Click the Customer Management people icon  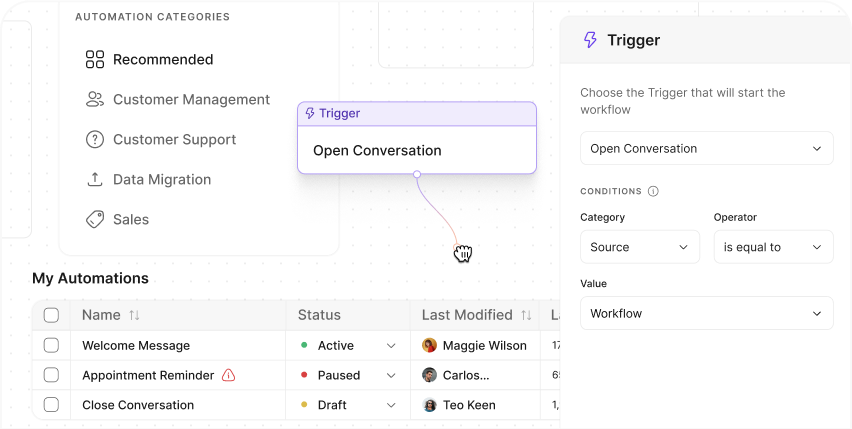coord(95,99)
